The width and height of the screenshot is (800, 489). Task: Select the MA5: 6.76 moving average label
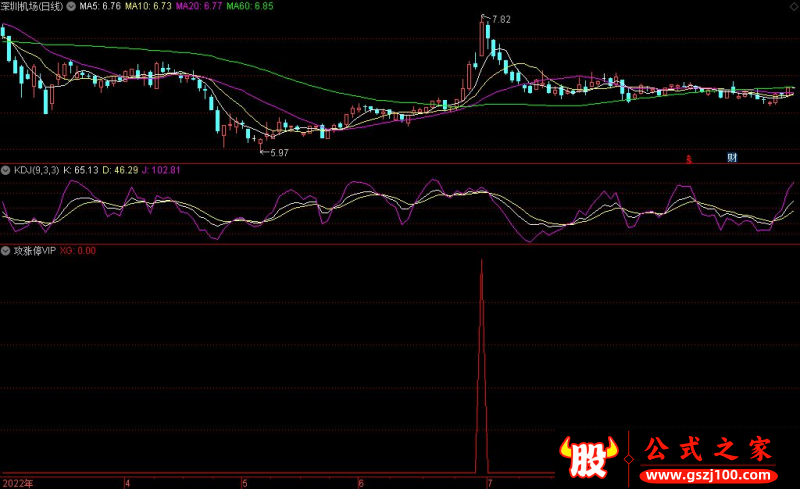[100, 7]
